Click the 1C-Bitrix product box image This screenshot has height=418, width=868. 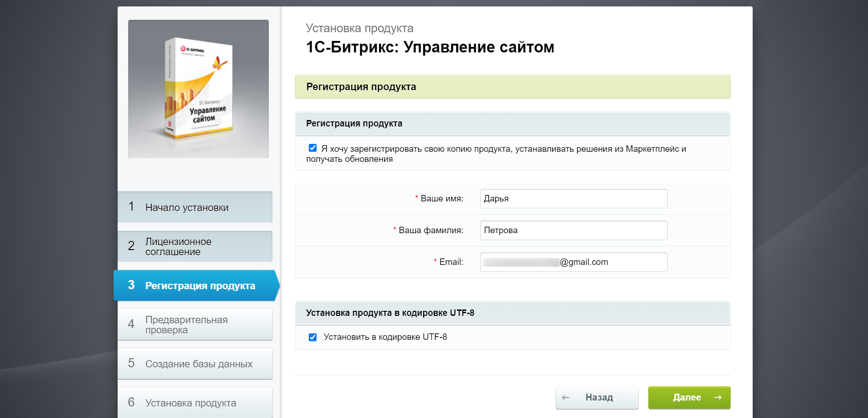[x=199, y=89]
